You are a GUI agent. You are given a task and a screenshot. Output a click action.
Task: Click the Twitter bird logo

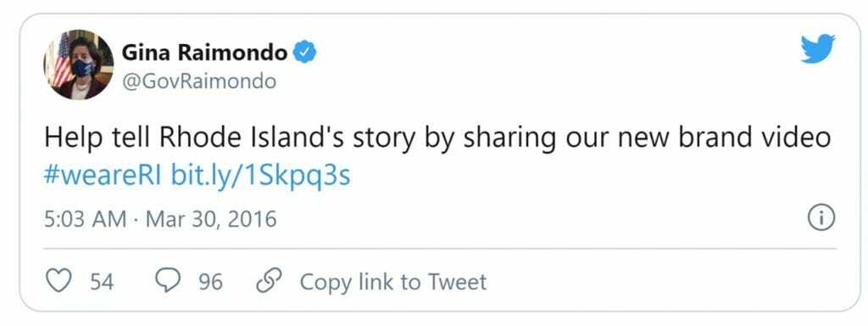tap(818, 48)
